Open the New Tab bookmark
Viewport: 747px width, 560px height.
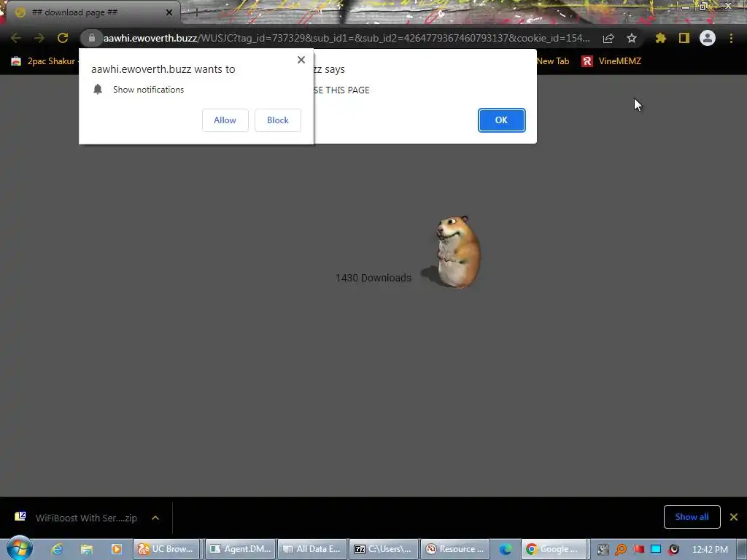click(553, 61)
